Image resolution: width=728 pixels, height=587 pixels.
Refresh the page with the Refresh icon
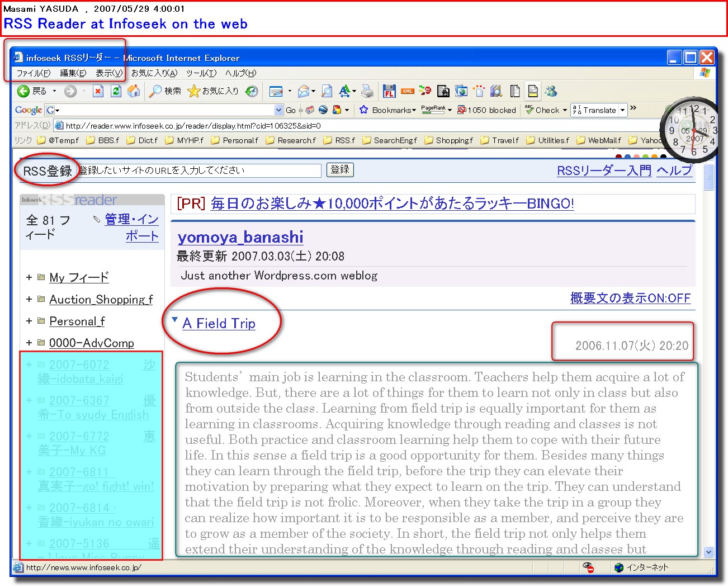(116, 91)
